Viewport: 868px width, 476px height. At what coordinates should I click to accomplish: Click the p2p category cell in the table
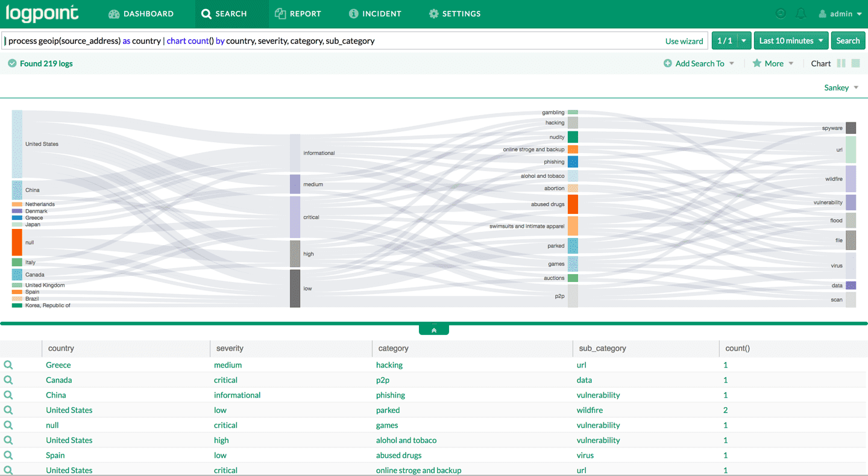pyautogui.click(x=384, y=380)
